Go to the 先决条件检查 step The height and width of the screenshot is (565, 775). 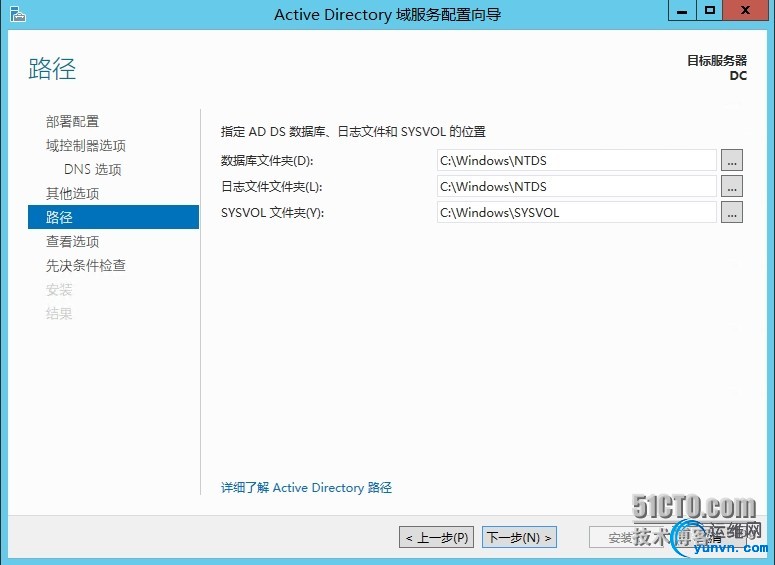point(86,265)
